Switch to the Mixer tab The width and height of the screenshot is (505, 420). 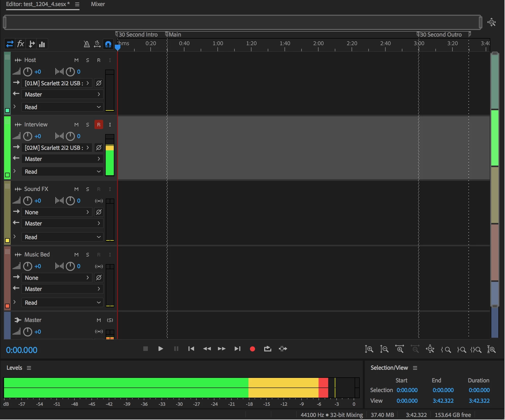pyautogui.click(x=98, y=4)
